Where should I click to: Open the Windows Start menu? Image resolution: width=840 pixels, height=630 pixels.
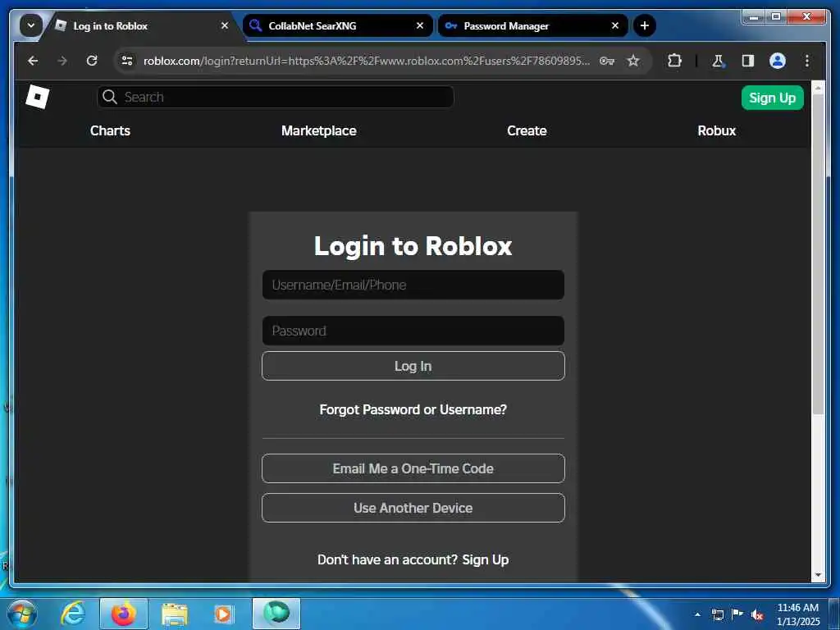coord(22,614)
